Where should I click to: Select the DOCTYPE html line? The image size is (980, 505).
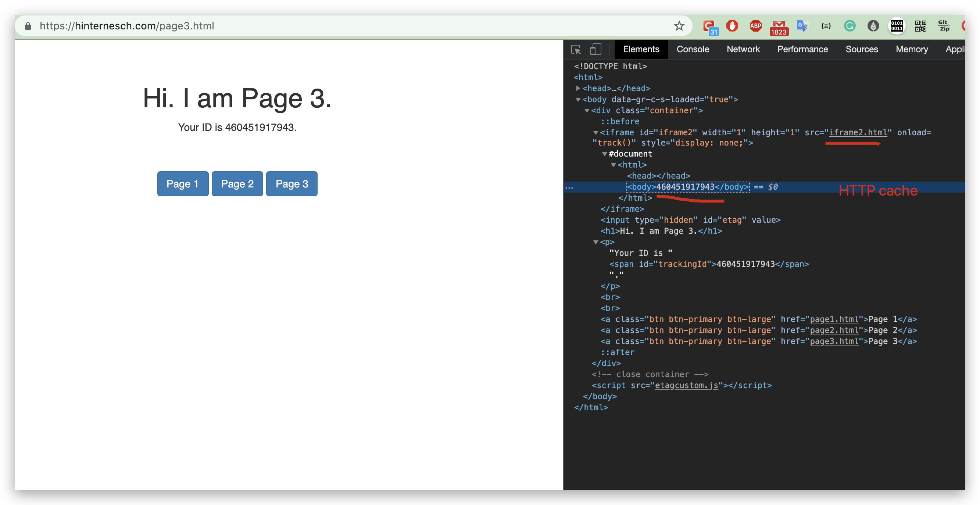coord(610,66)
